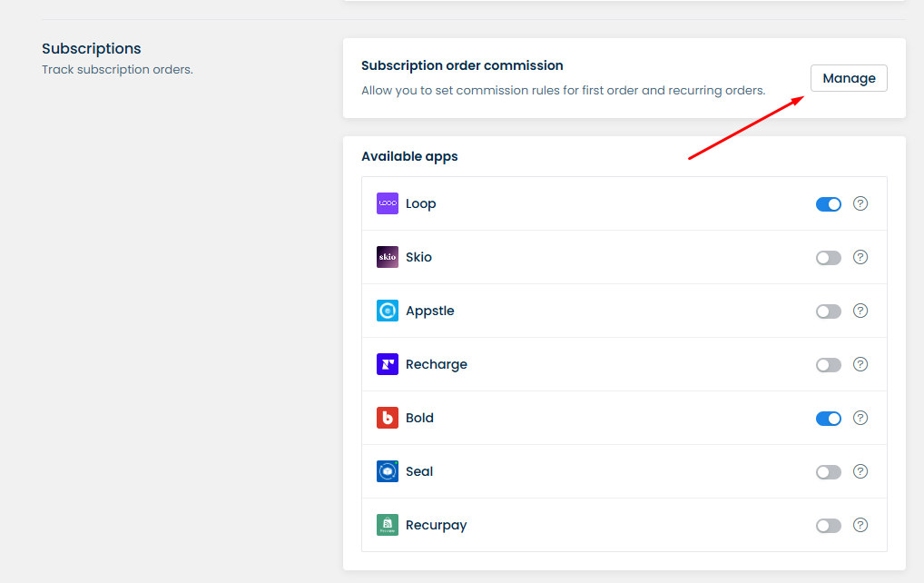This screenshot has width=924, height=583.
Task: Click the Skio app logo icon
Action: [388, 257]
